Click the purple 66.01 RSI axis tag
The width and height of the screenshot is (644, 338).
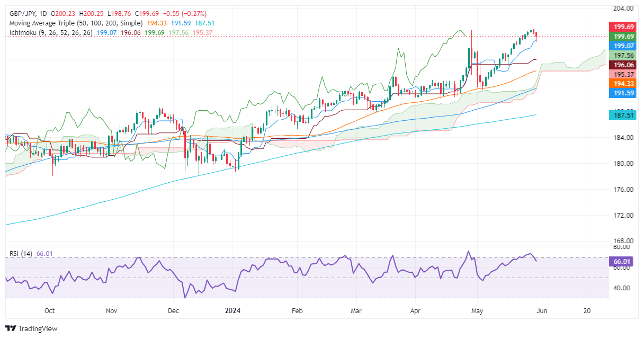click(x=623, y=262)
